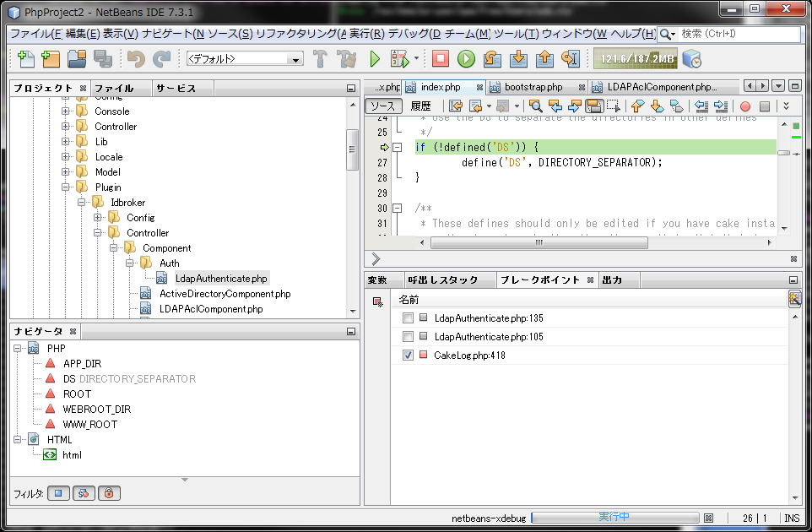Build project with the hammer icon
Image resolution: width=812 pixels, height=532 pixels.
(320, 58)
